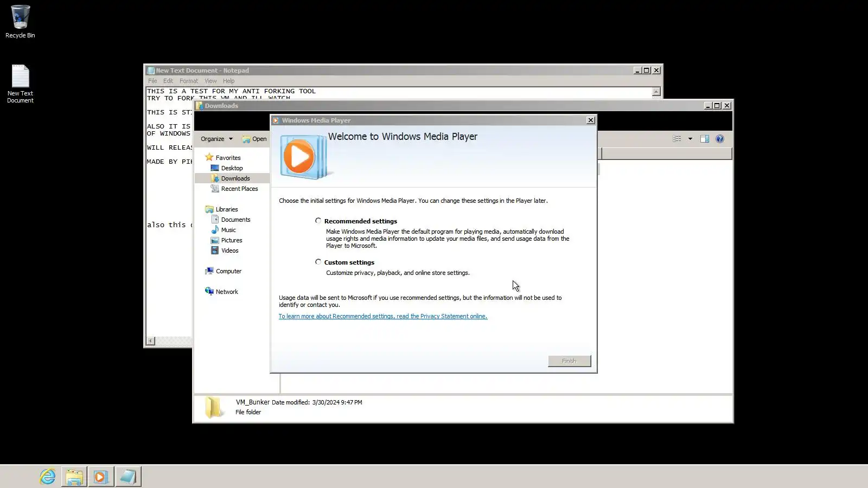Open Notepad File menu
This screenshot has height=488, width=868.
[152, 81]
